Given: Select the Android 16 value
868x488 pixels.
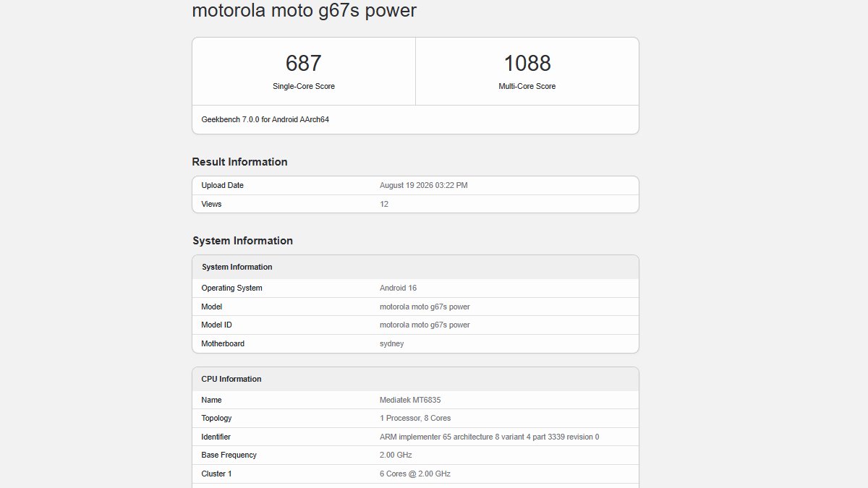Looking at the screenshot, I should [x=398, y=288].
